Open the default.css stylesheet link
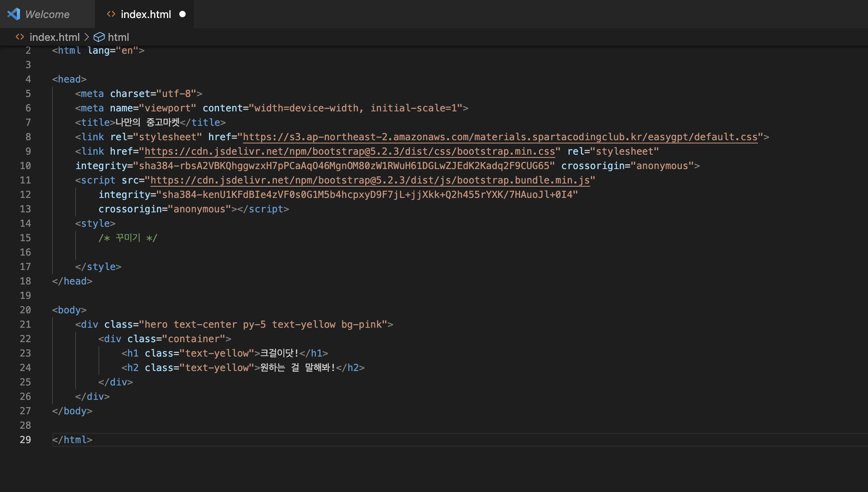The height and width of the screenshot is (492, 868). (500, 137)
